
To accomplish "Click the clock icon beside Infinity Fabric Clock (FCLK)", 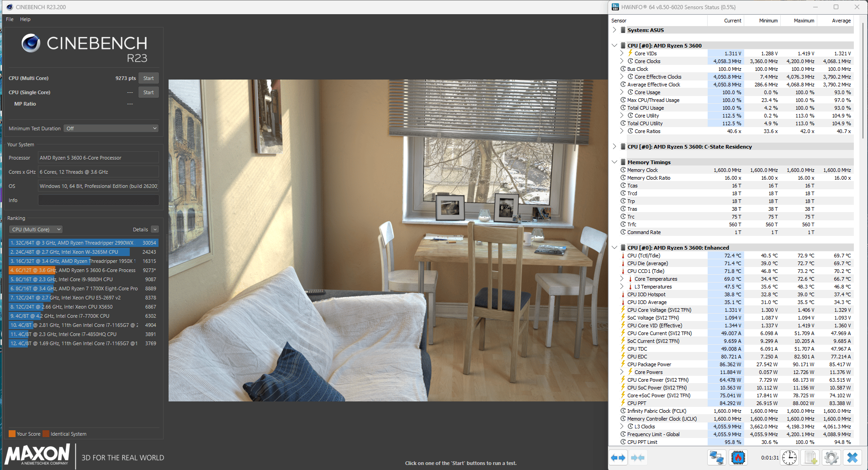I will point(623,411).
